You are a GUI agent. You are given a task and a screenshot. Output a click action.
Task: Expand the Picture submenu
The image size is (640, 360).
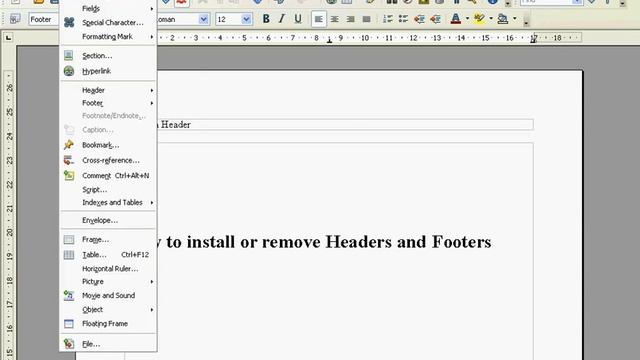pos(108,282)
